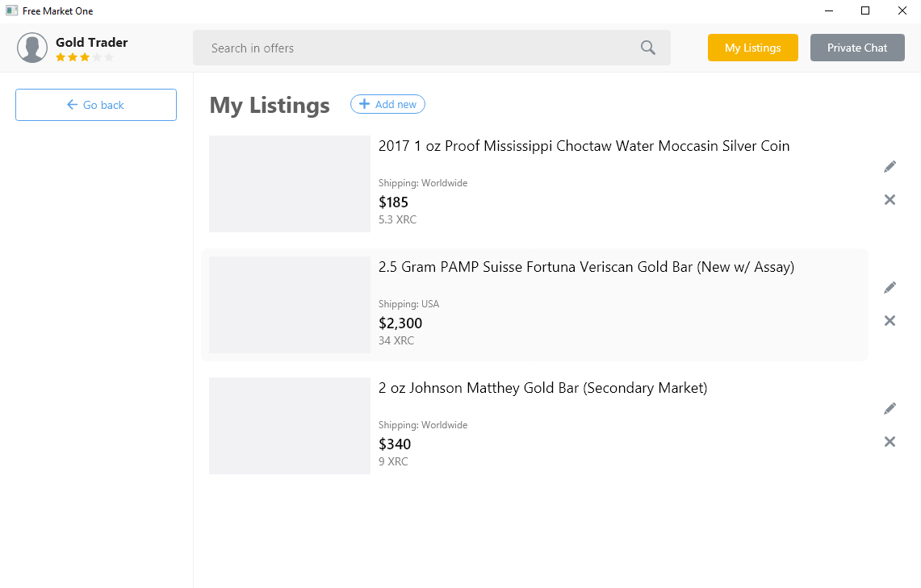Screen dimensions: 921x588
Task: Click the $340 price
Action: 395,444
